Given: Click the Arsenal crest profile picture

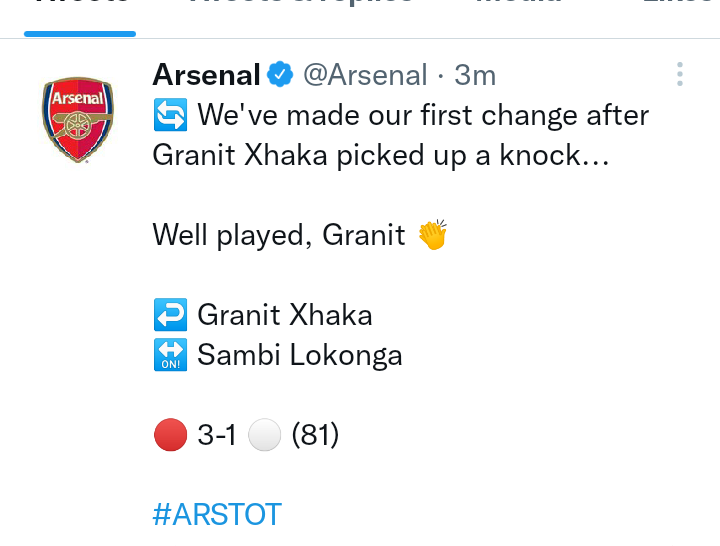Looking at the screenshot, I should point(78,120).
